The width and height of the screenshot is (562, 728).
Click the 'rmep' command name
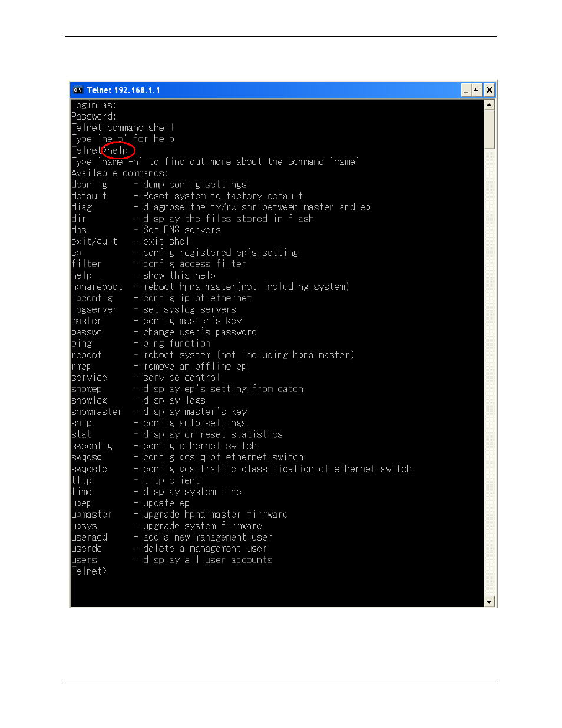pyautogui.click(x=82, y=367)
